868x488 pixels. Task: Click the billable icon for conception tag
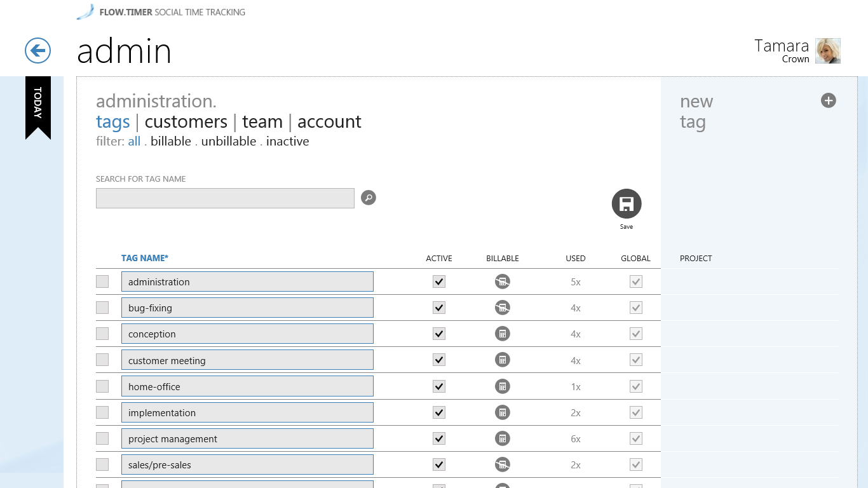coord(502,333)
